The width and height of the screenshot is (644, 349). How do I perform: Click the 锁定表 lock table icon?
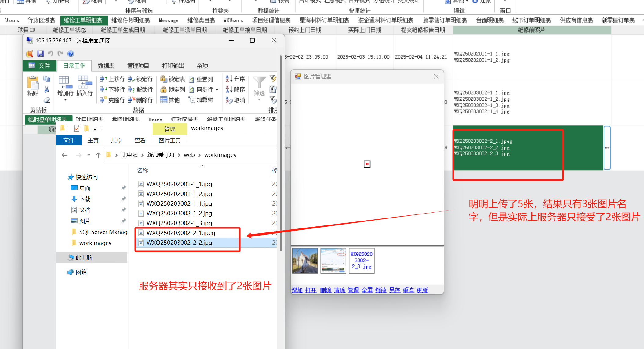pos(163,79)
